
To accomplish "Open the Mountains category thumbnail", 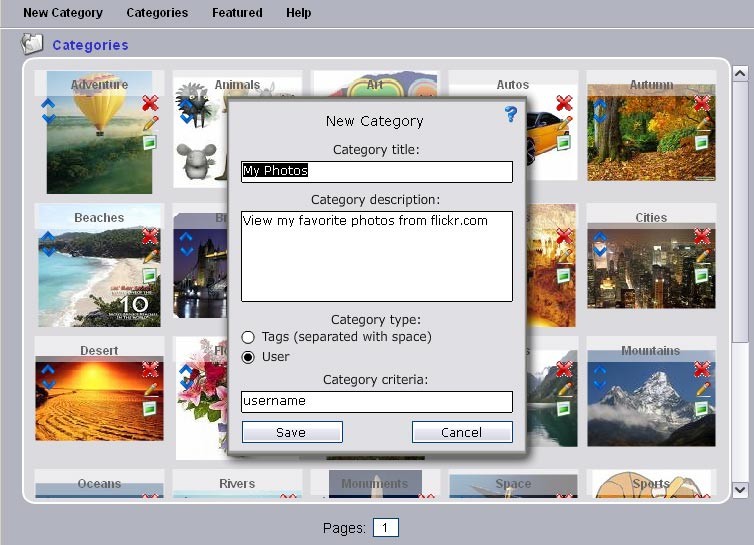I will coord(651,398).
